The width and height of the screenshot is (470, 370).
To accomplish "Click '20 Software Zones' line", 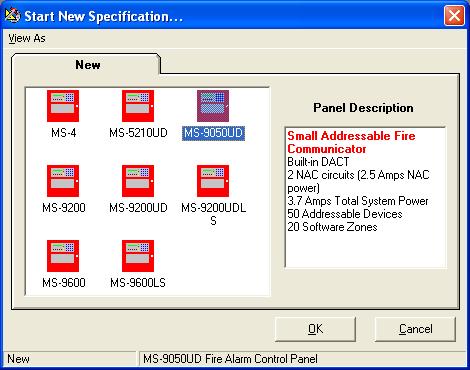I will click(x=332, y=227).
